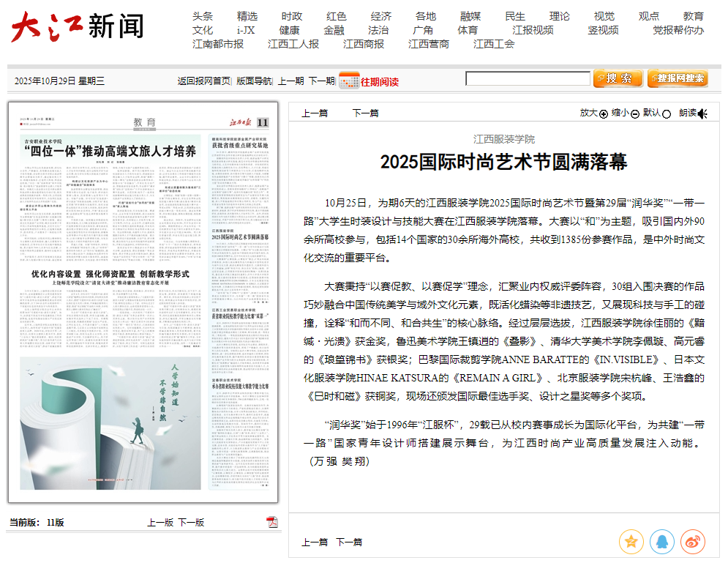Go to the next issue 下一期
728x563 pixels.
pos(321,81)
